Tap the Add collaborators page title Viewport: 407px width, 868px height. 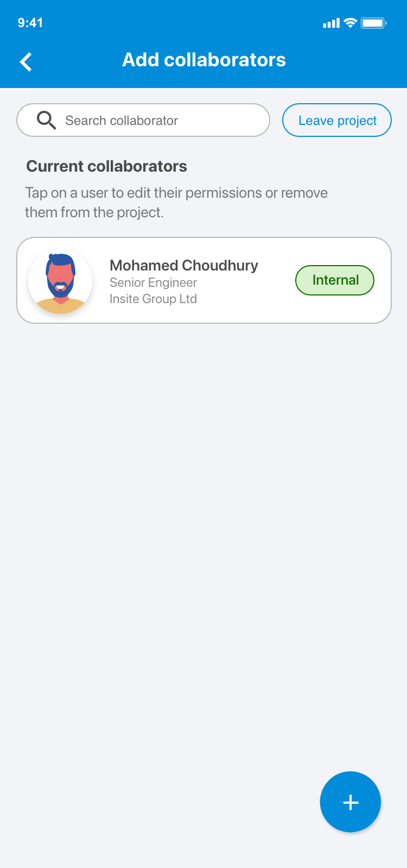(x=204, y=60)
